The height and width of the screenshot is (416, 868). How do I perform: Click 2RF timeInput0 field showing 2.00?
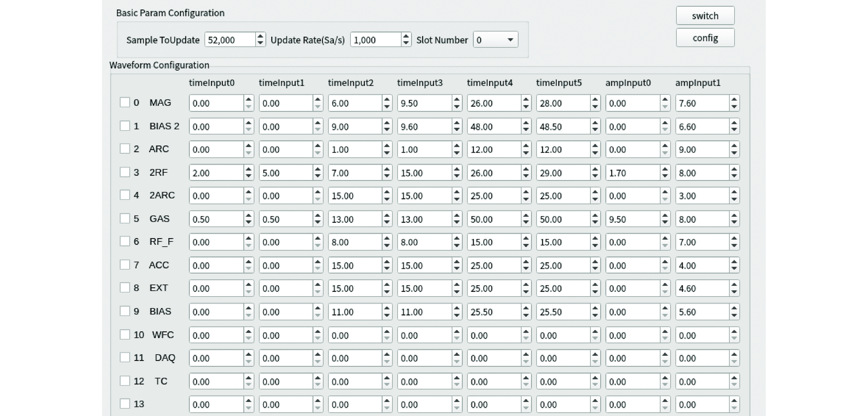[x=216, y=173]
